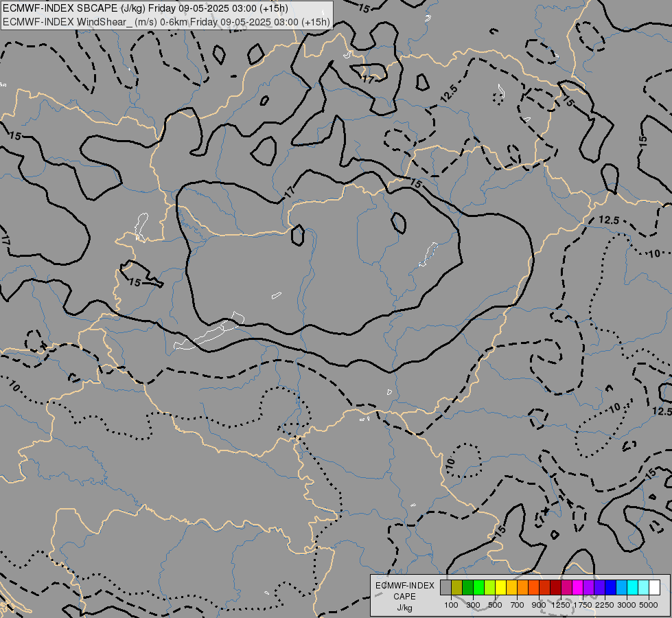Click the amber legend swatch

coord(511,587)
